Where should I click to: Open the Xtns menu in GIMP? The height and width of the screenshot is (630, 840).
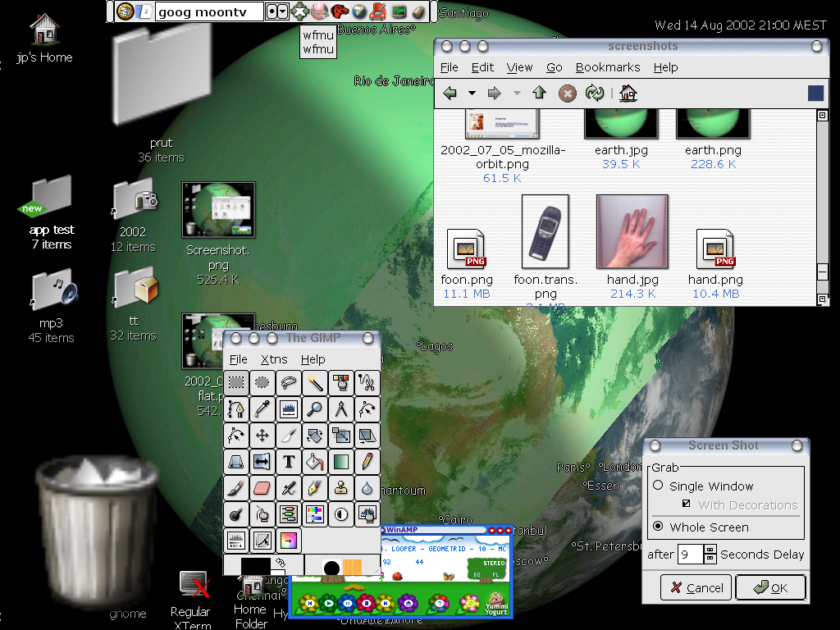274,359
